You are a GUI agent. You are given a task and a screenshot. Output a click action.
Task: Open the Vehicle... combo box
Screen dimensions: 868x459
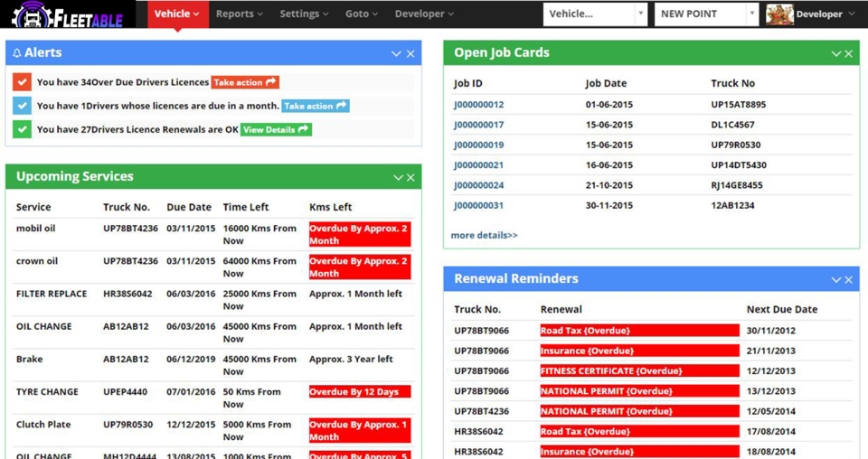click(x=595, y=14)
